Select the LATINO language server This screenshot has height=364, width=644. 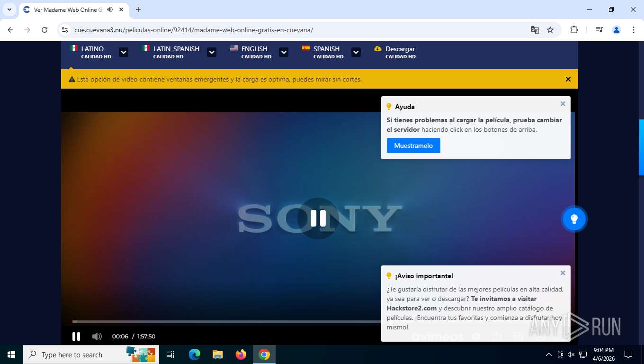[91, 52]
